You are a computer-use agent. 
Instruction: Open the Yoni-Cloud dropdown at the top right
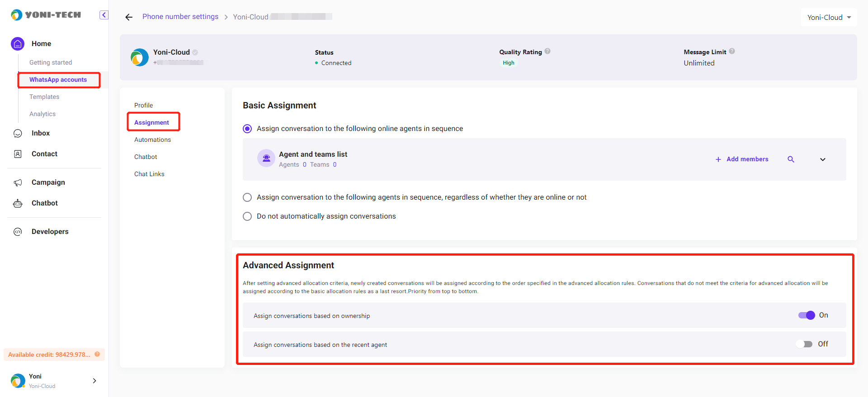(829, 17)
